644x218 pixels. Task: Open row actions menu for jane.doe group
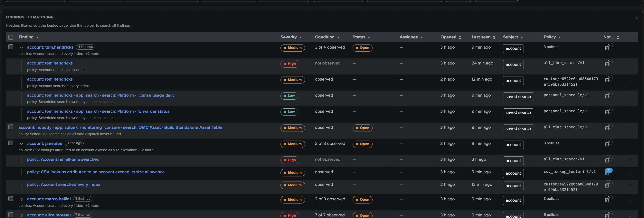[630, 145]
